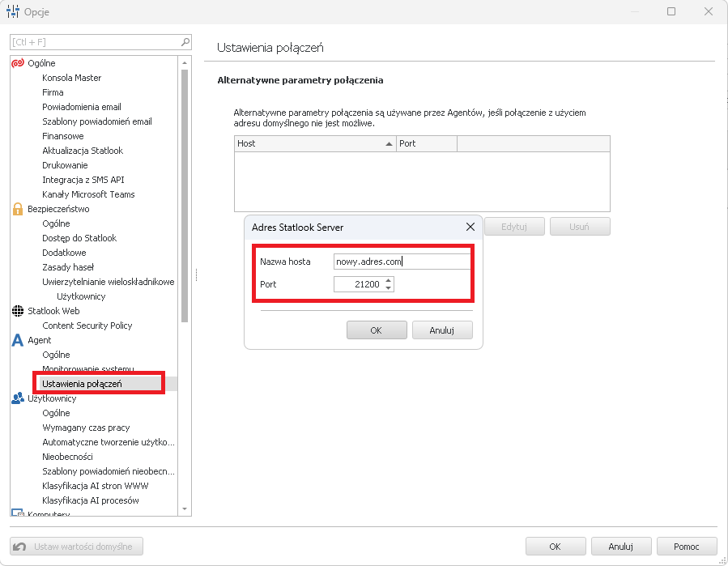Open Pomoc help button

[687, 547]
